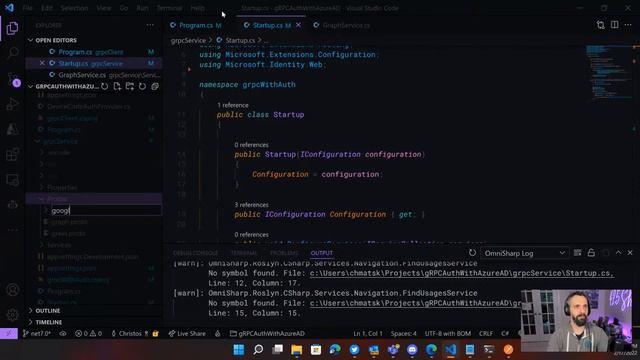Open Windows Search on taskbar

[x=258, y=350]
